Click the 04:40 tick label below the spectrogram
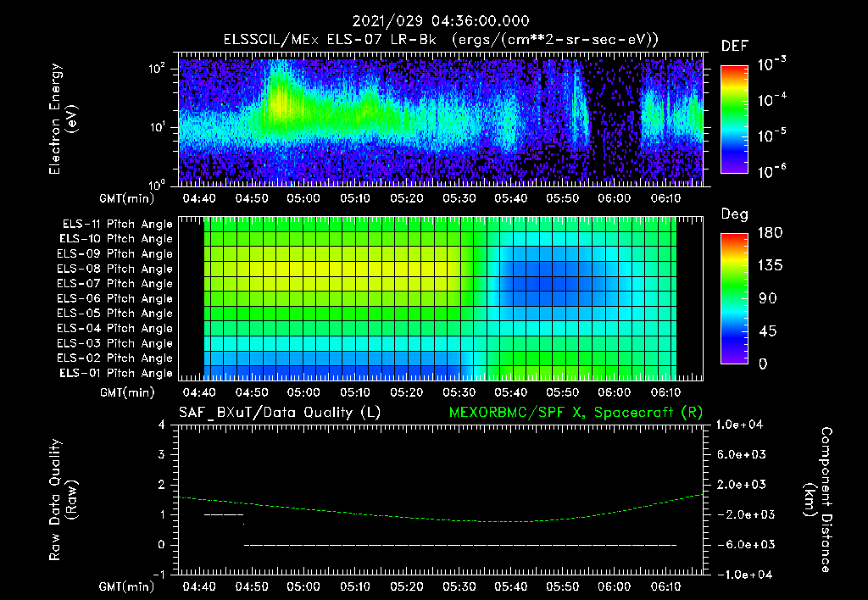 point(199,198)
